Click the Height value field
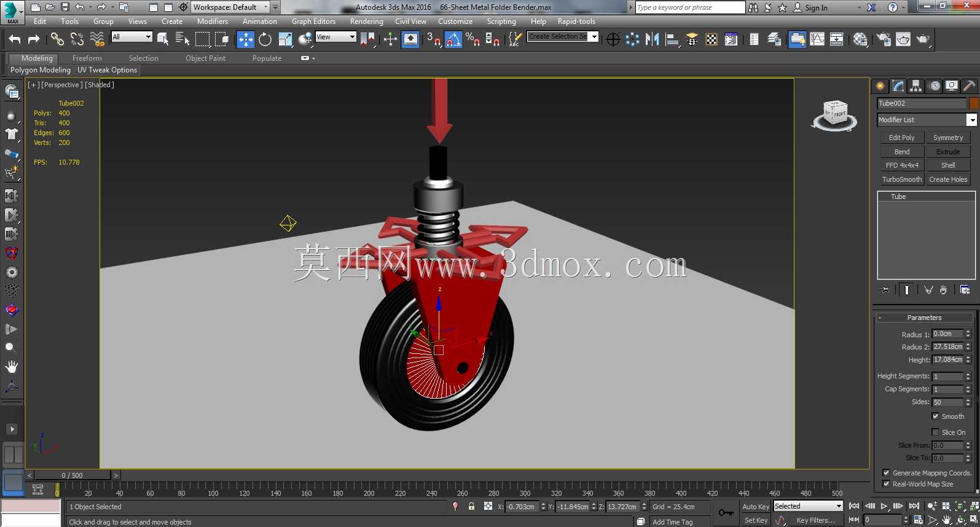This screenshot has height=527, width=980. pyautogui.click(x=947, y=360)
